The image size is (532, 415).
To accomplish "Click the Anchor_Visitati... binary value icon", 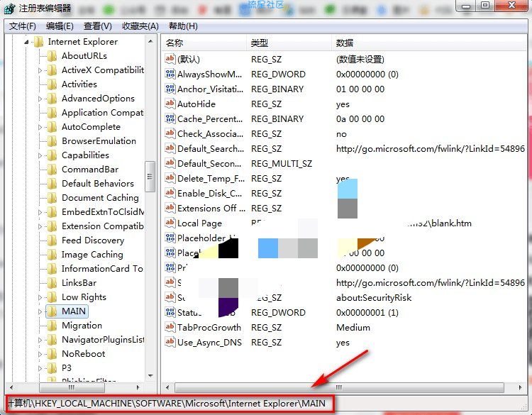I will [x=170, y=89].
